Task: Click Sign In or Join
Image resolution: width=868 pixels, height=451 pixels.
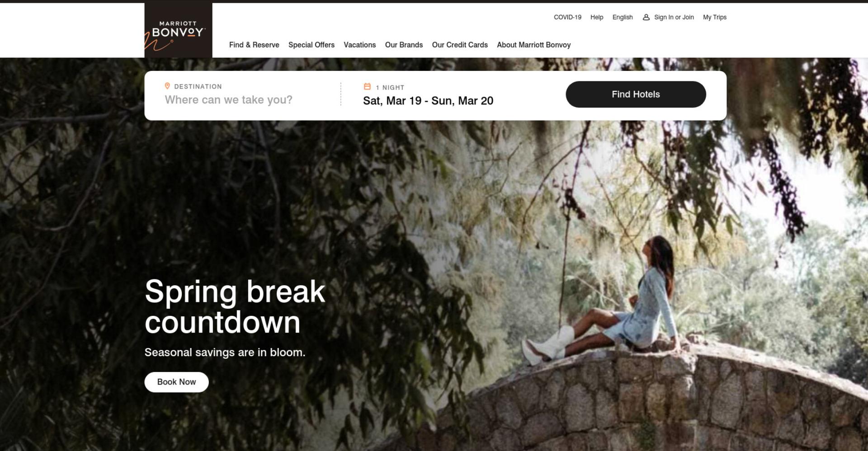Action: (674, 17)
